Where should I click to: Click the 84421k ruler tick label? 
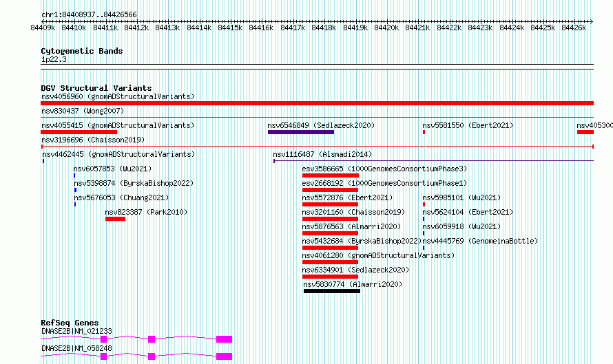[x=417, y=28]
